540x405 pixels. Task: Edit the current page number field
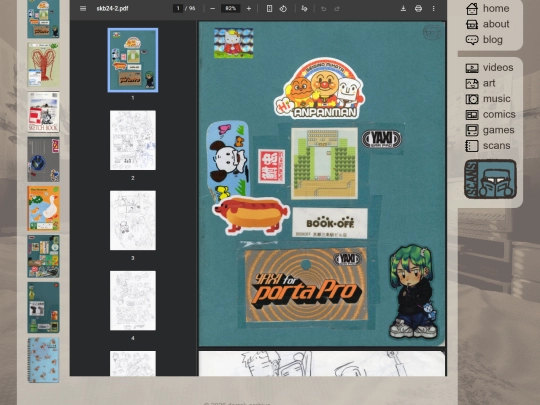[178, 8]
